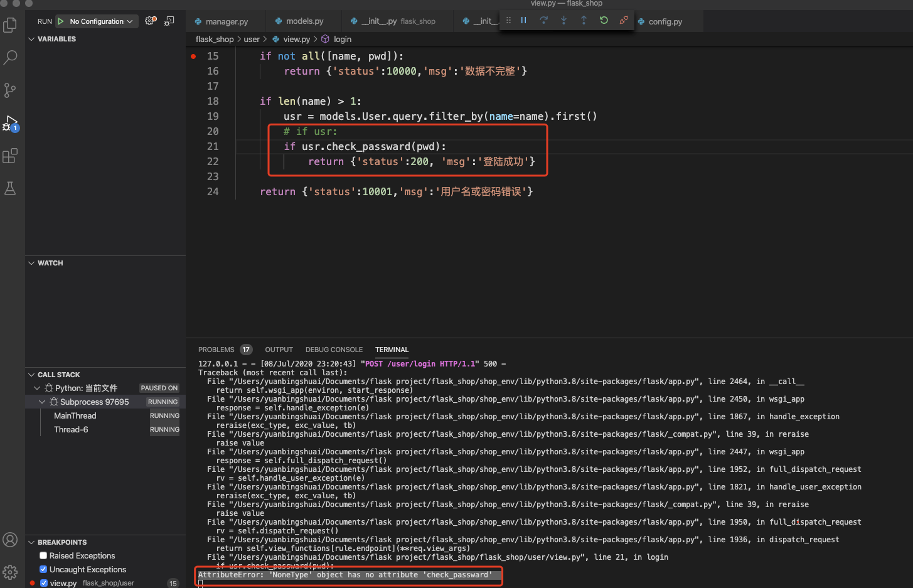
Task: Click flask_shop in the breadcrumb
Action: pyautogui.click(x=215, y=40)
